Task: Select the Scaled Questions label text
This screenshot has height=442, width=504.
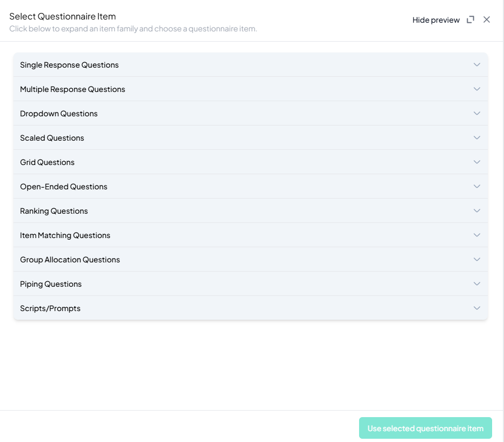Action: 52,138
